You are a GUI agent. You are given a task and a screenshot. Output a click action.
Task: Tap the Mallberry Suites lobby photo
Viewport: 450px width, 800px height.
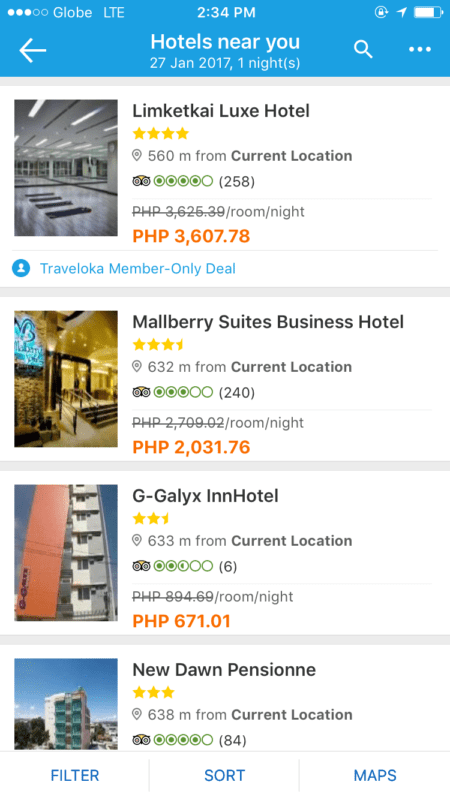click(66, 379)
